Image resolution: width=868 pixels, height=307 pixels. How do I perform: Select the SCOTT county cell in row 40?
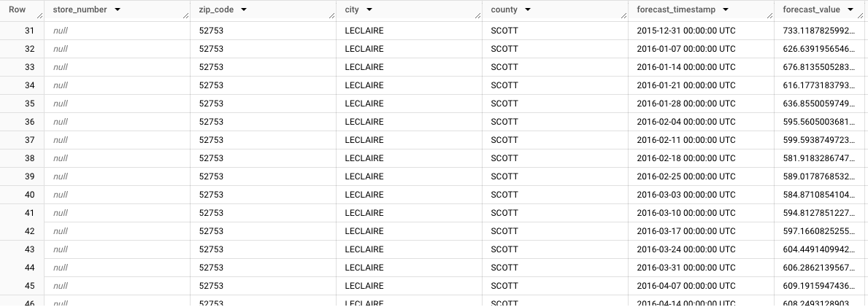pyautogui.click(x=504, y=195)
